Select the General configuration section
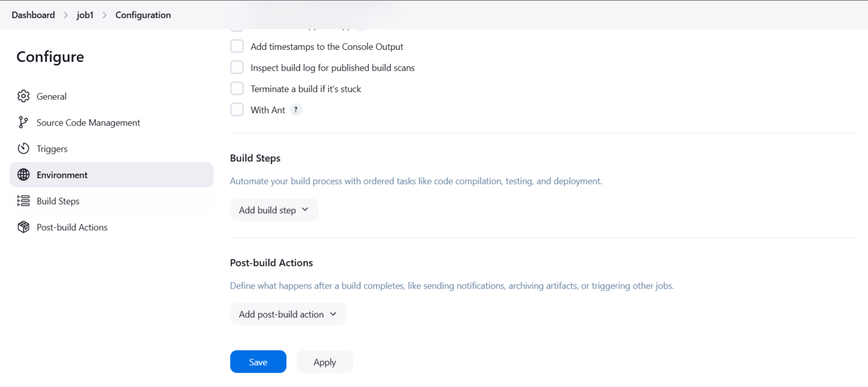The image size is (868, 387). tap(51, 96)
